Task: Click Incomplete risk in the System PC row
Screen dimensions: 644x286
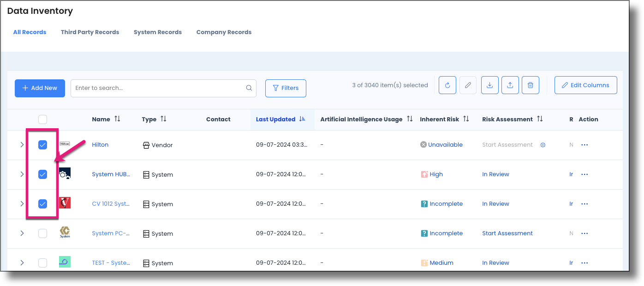Action: point(446,233)
